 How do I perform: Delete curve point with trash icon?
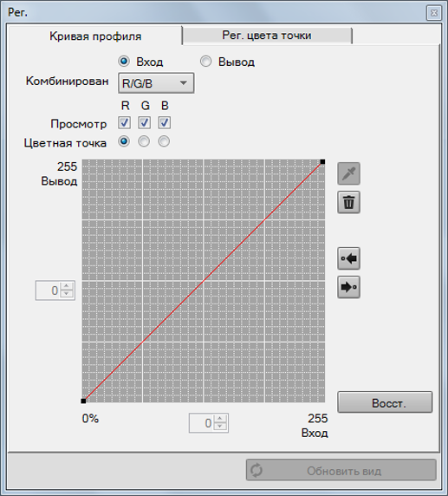click(x=348, y=202)
